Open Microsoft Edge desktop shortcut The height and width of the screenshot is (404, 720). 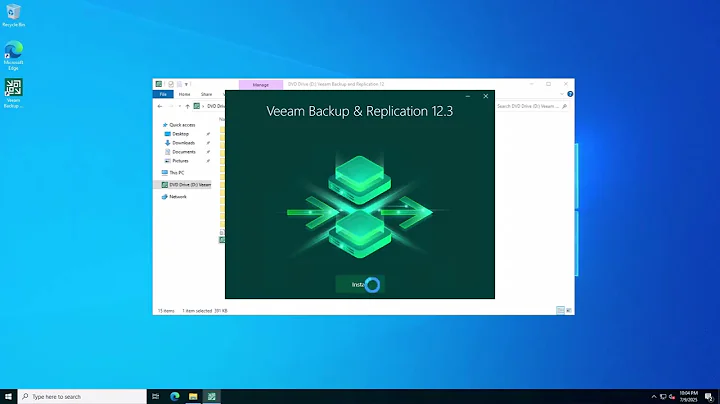click(x=13, y=56)
